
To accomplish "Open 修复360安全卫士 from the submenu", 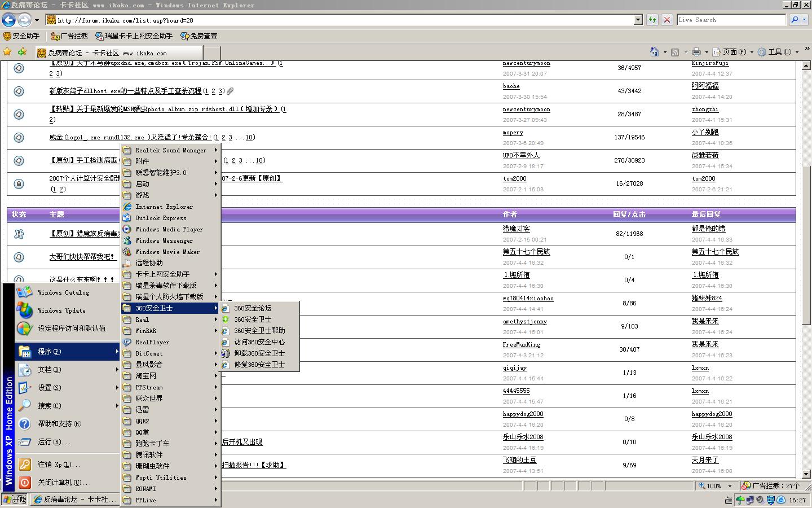I will coord(259,365).
